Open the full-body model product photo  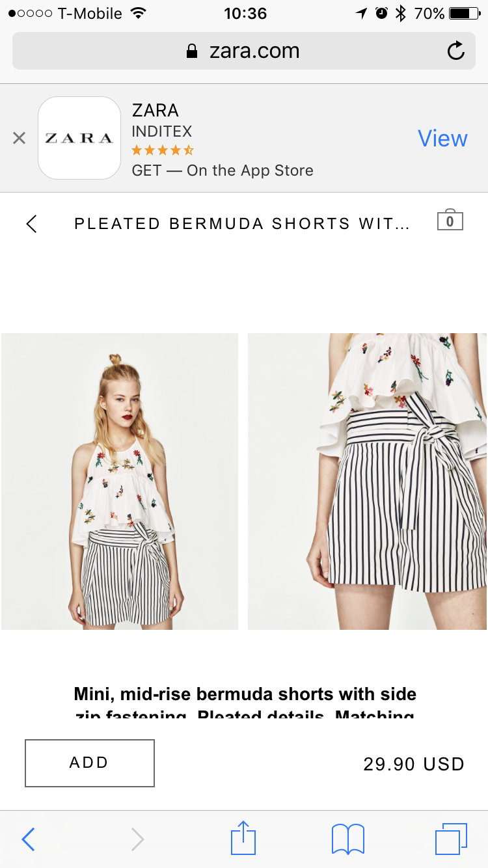click(x=120, y=481)
